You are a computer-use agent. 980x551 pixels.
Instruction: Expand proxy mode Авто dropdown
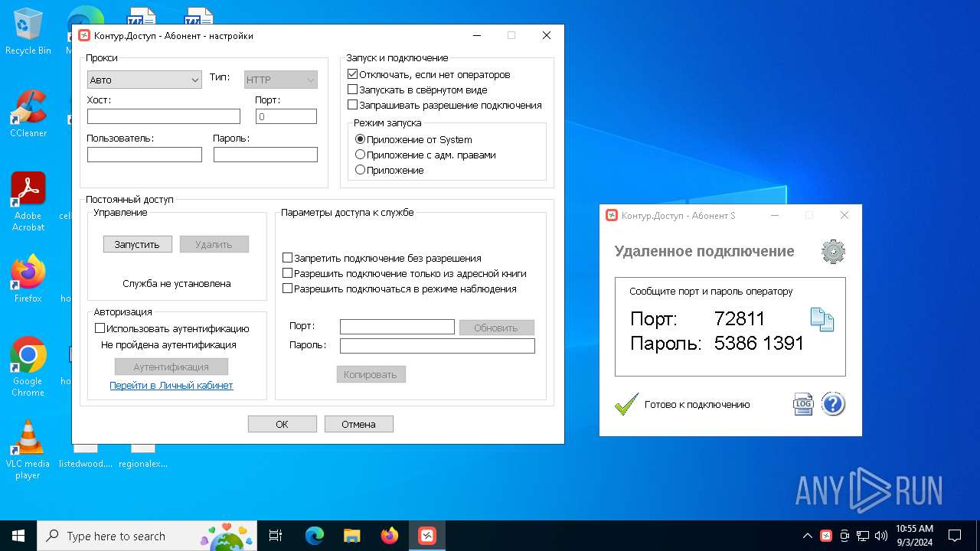point(145,80)
